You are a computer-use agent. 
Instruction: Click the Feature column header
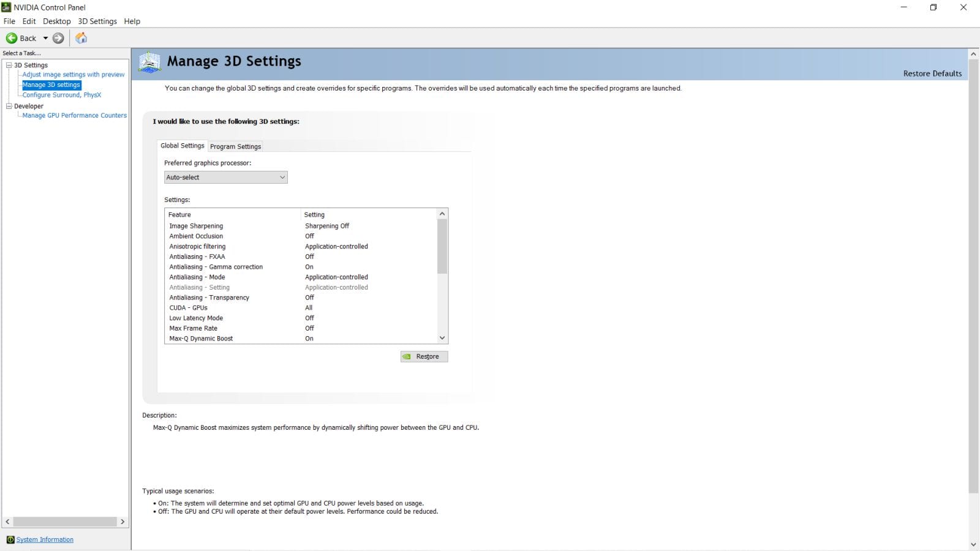(233, 215)
